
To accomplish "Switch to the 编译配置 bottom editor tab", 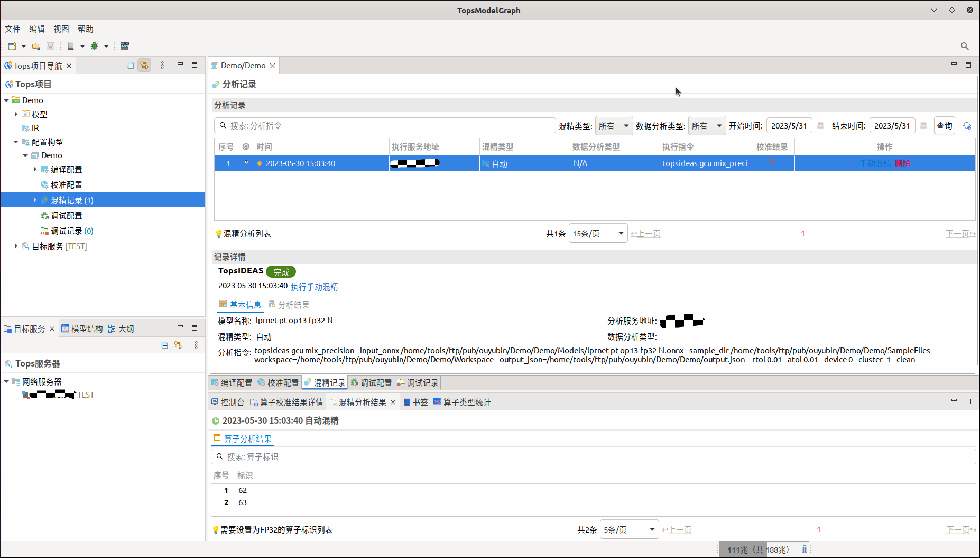I will click(232, 382).
